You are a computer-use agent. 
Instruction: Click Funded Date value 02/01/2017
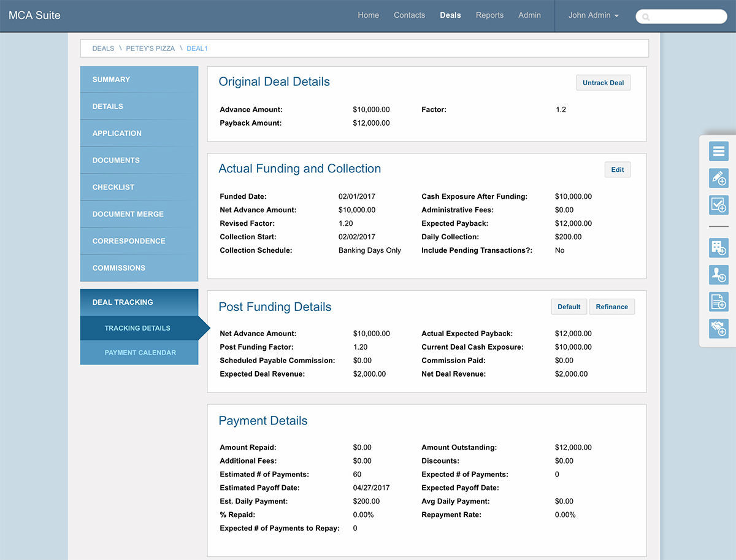(x=357, y=197)
